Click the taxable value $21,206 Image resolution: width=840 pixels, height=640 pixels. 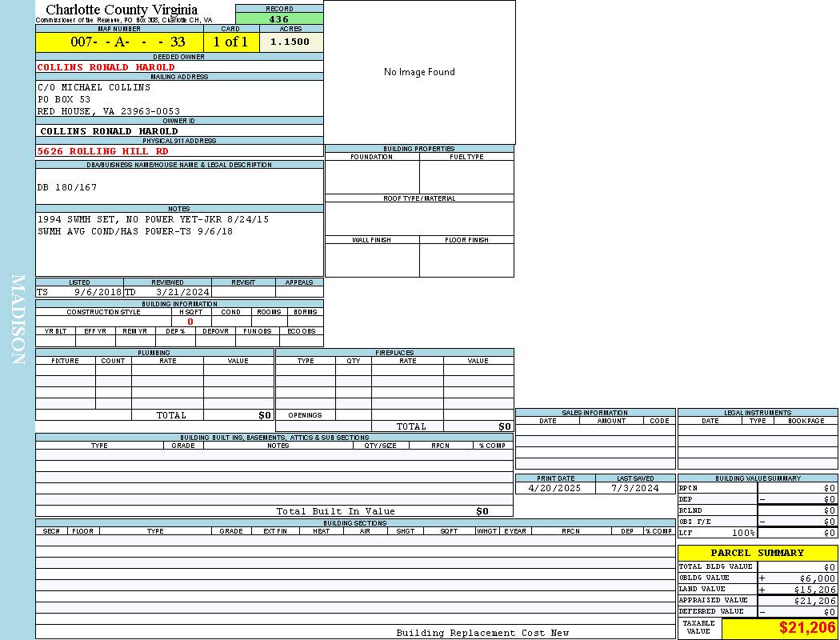click(806, 628)
